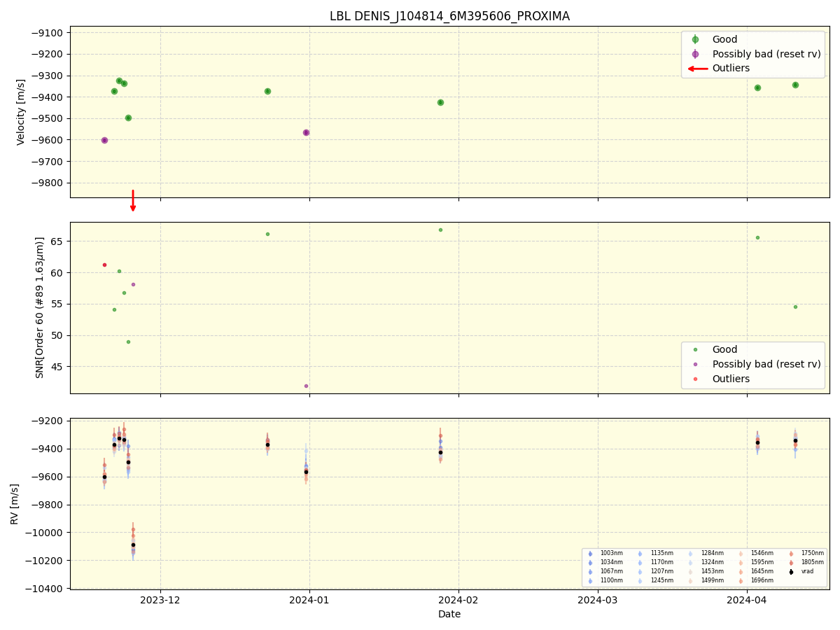Click the 1750nm legend label
This screenshot has height=630, width=840.
[813, 553]
